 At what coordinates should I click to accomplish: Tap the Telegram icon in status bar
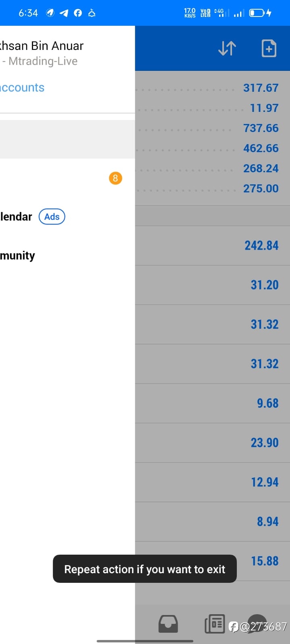[x=64, y=13]
